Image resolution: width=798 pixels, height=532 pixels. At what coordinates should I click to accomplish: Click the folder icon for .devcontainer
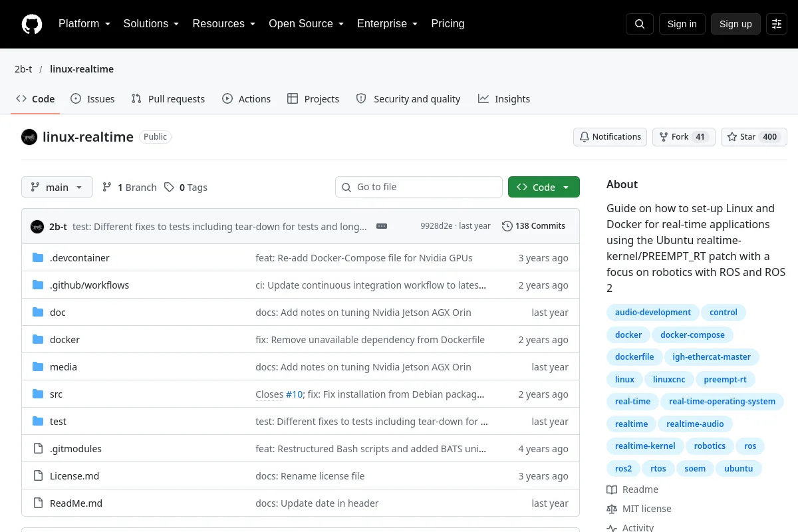[38, 258]
